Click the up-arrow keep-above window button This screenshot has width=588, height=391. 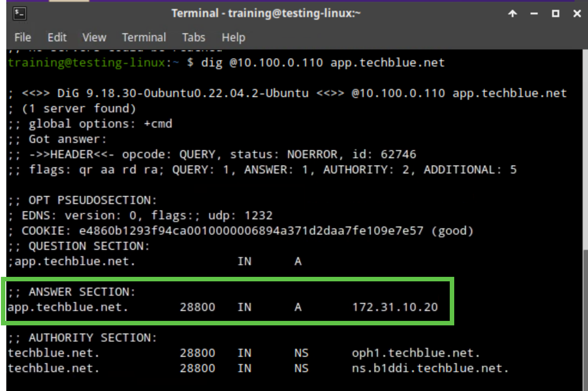(x=512, y=14)
